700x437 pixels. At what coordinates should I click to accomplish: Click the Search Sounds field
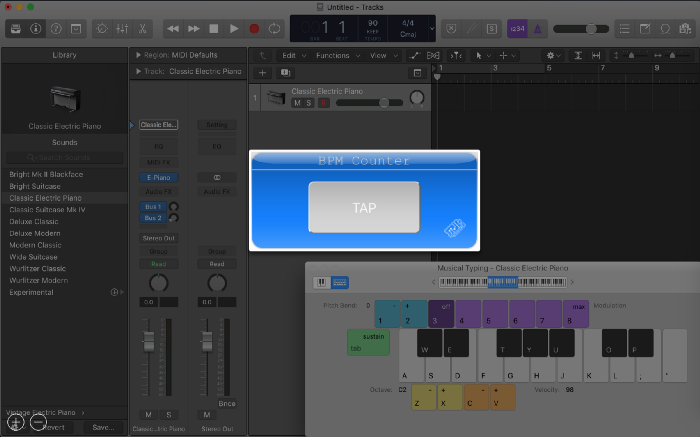pyautogui.click(x=64, y=158)
